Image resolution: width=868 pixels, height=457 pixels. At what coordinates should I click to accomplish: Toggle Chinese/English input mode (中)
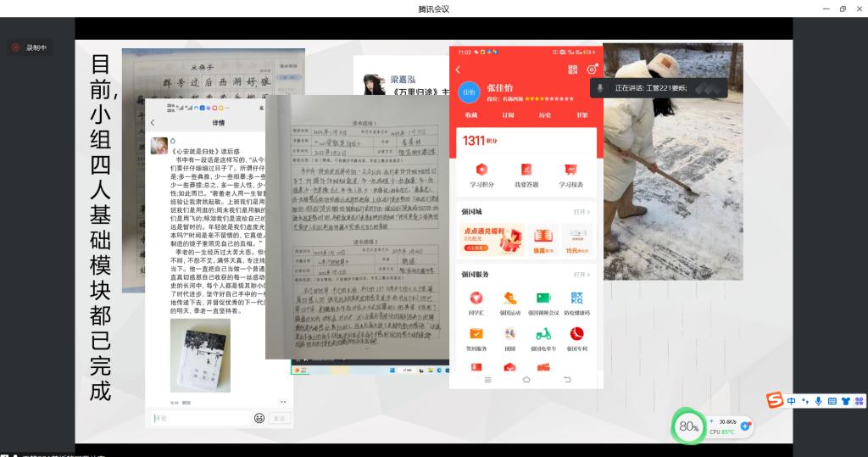[x=792, y=401]
